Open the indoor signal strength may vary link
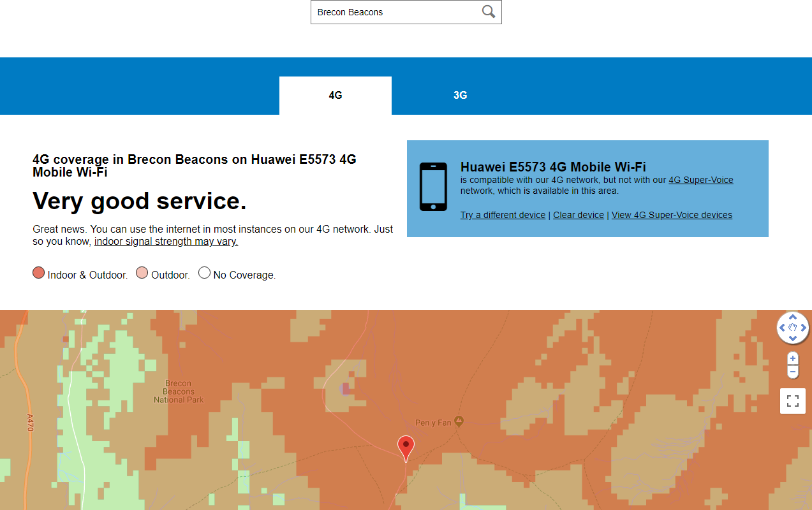This screenshot has width=812, height=510. click(166, 242)
